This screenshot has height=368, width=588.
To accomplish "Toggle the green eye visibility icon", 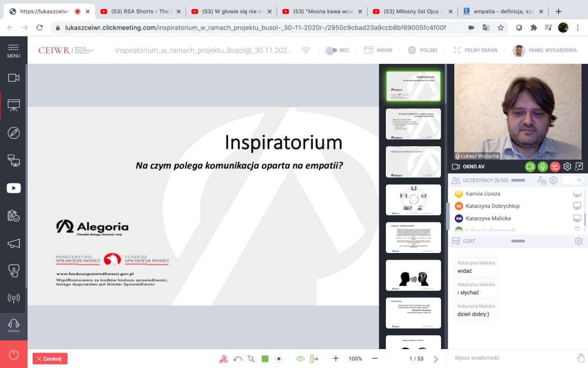I will click(x=300, y=359).
